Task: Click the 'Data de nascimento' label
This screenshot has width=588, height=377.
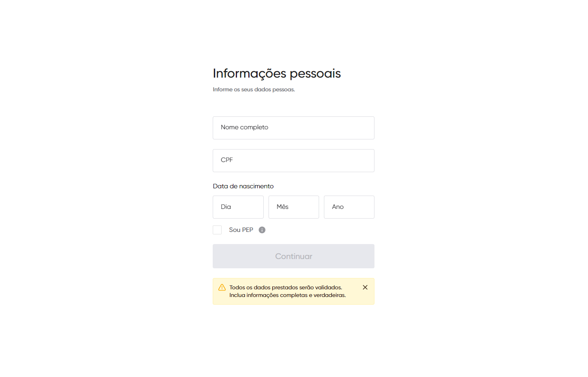Action: (243, 186)
